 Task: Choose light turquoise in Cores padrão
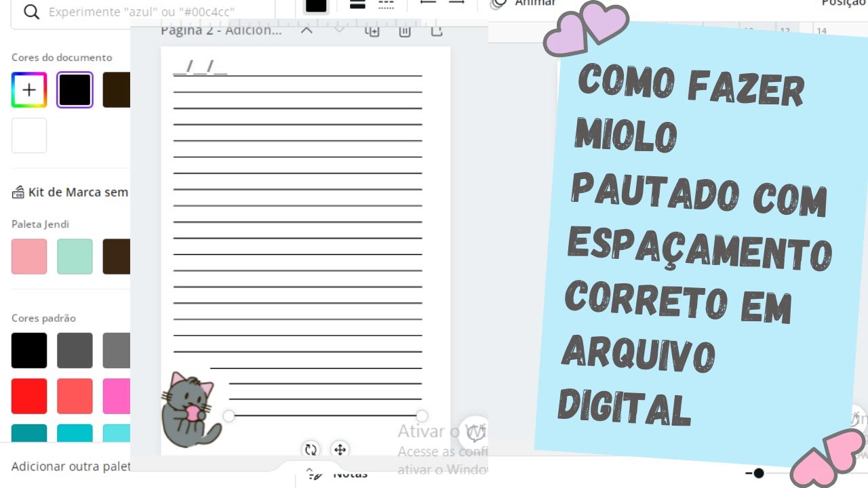117,433
